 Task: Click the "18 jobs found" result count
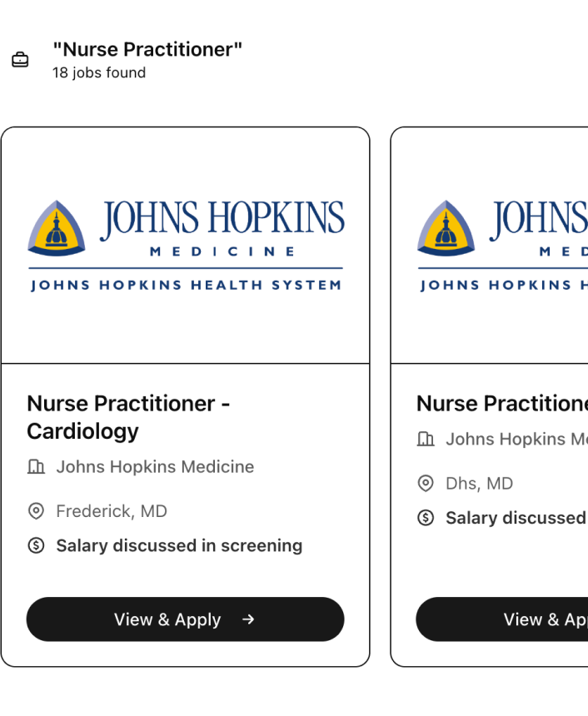[99, 73]
